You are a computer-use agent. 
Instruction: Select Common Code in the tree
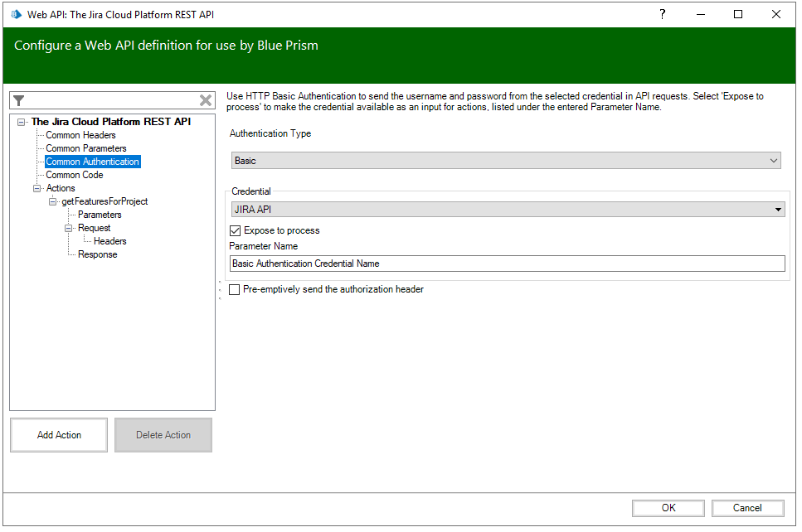click(x=74, y=175)
